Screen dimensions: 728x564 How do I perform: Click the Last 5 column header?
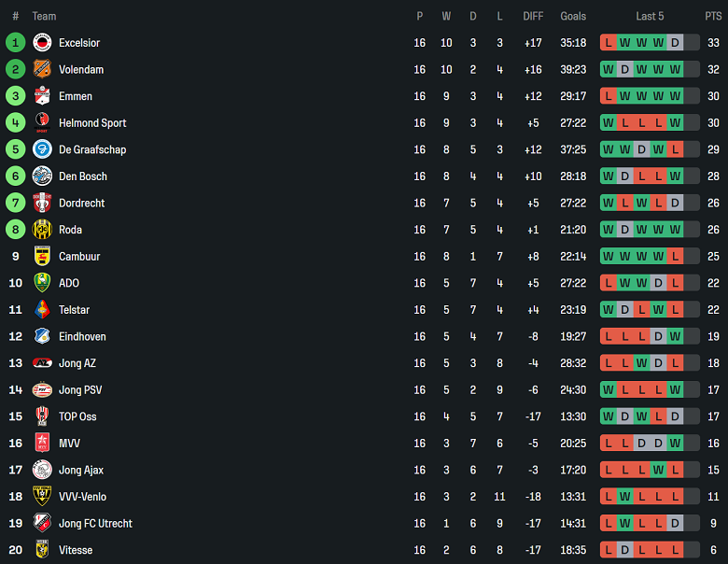pos(650,16)
